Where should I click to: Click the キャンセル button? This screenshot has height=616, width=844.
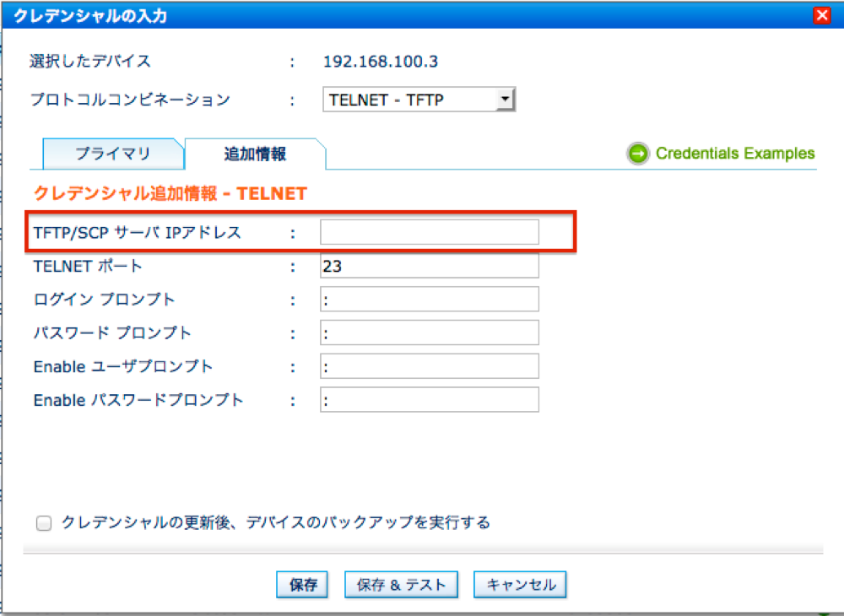[521, 585]
